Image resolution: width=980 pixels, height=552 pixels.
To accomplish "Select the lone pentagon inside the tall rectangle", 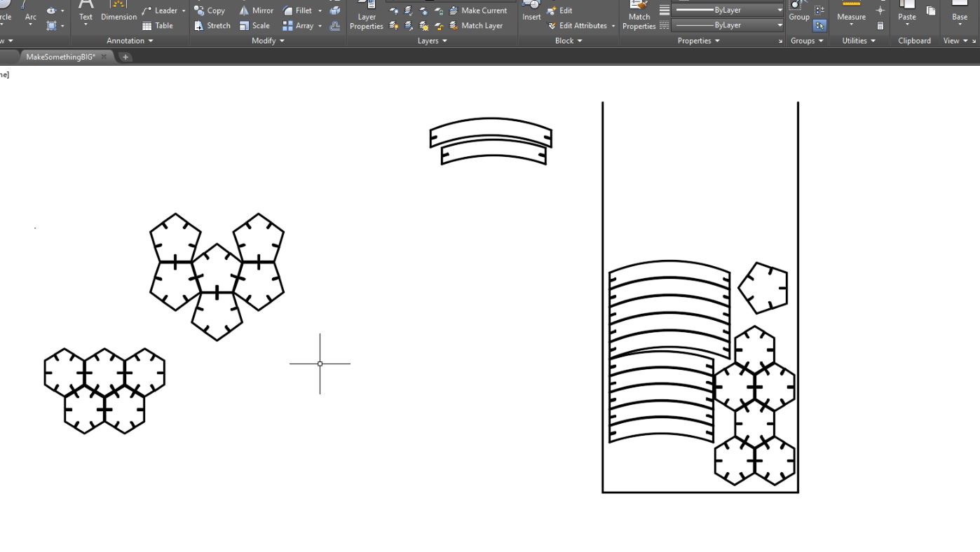I will (763, 288).
